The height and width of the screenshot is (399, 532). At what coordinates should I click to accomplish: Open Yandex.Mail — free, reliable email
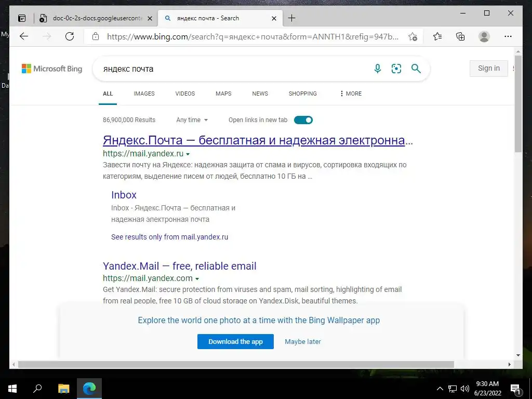(179, 266)
